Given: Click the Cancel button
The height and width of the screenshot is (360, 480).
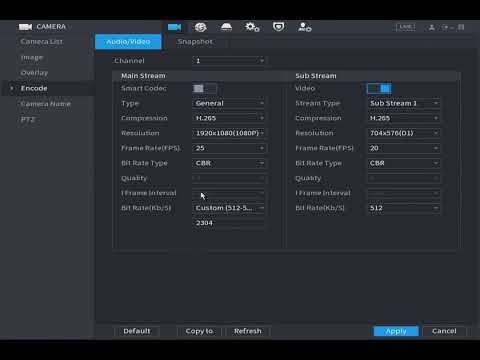Looking at the screenshot, I should pos(444,331).
